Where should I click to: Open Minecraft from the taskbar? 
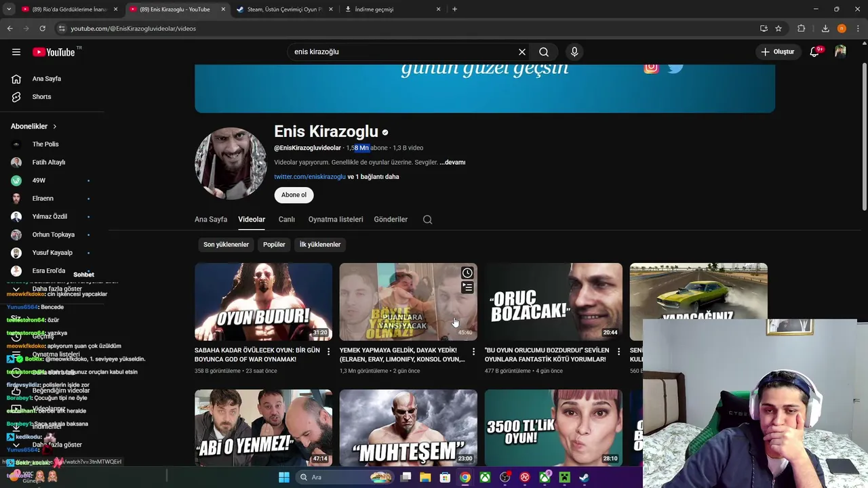pos(564,477)
